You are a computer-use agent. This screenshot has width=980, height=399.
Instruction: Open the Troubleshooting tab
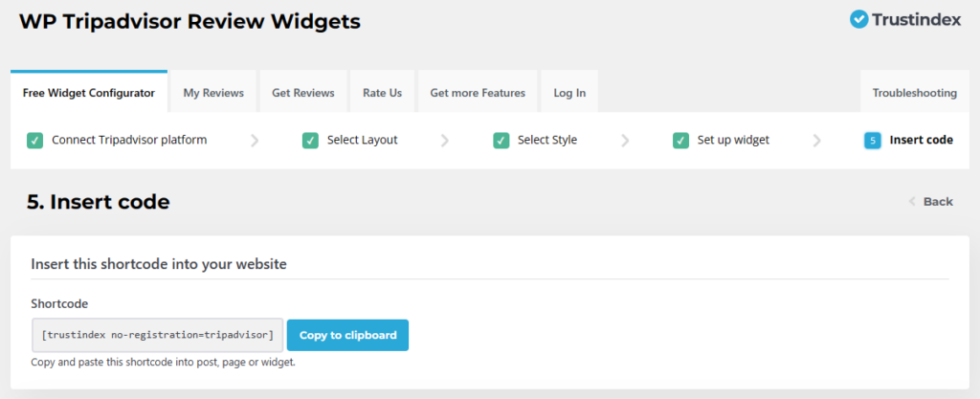[914, 93]
